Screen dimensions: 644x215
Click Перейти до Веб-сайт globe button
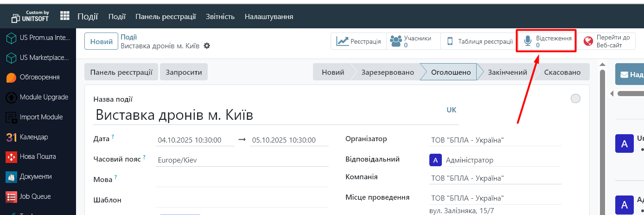coord(607,41)
